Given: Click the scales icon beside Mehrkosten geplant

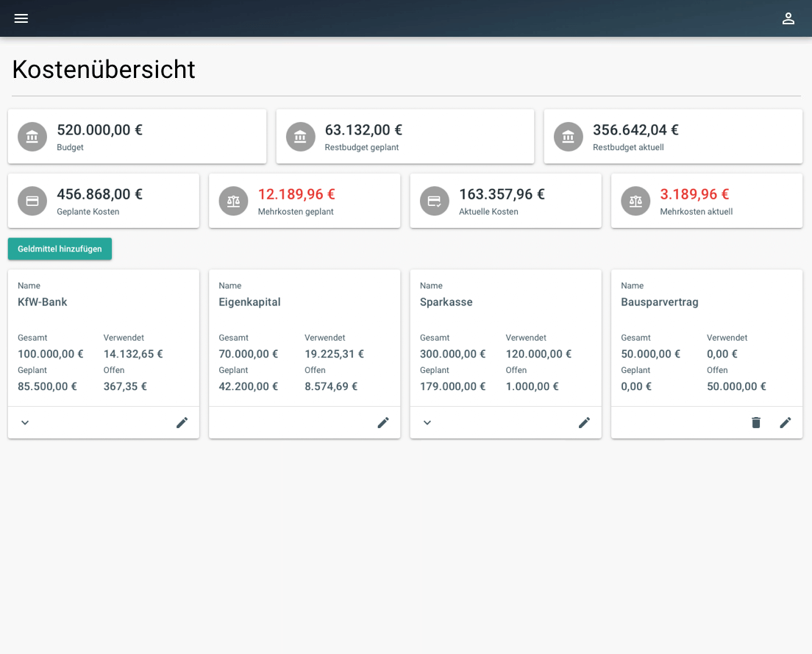Looking at the screenshot, I should (233, 201).
